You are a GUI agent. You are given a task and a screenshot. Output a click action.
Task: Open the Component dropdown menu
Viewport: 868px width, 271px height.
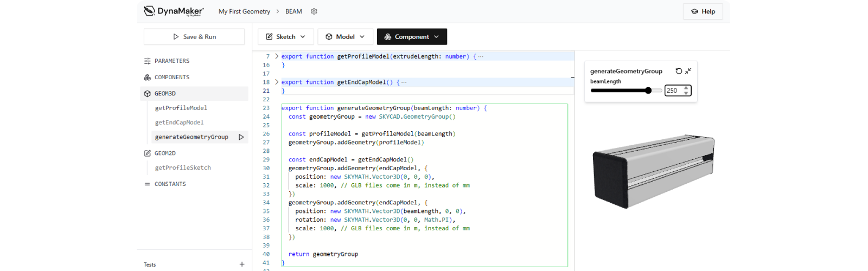[412, 37]
